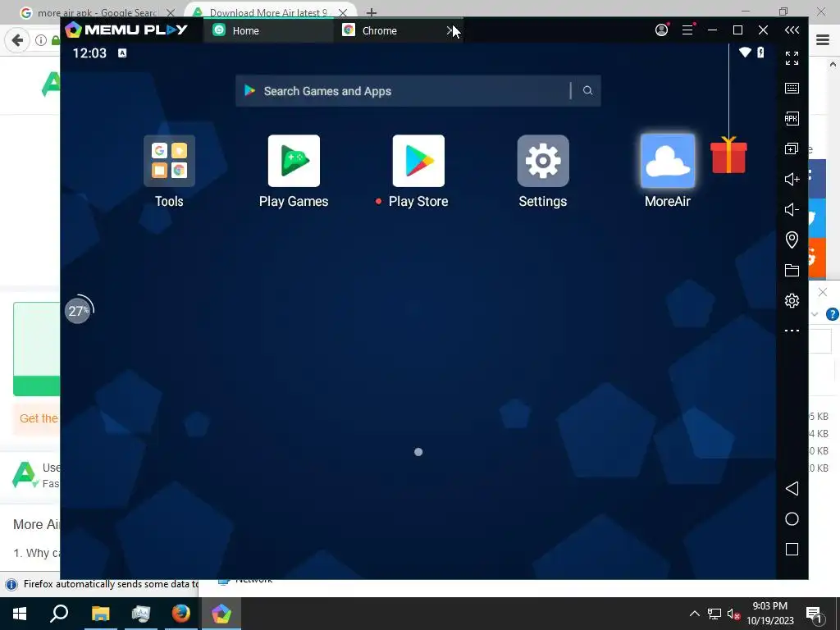Close the Chrome tab in MEmu
Screen dimensions: 840x630
click(x=450, y=30)
